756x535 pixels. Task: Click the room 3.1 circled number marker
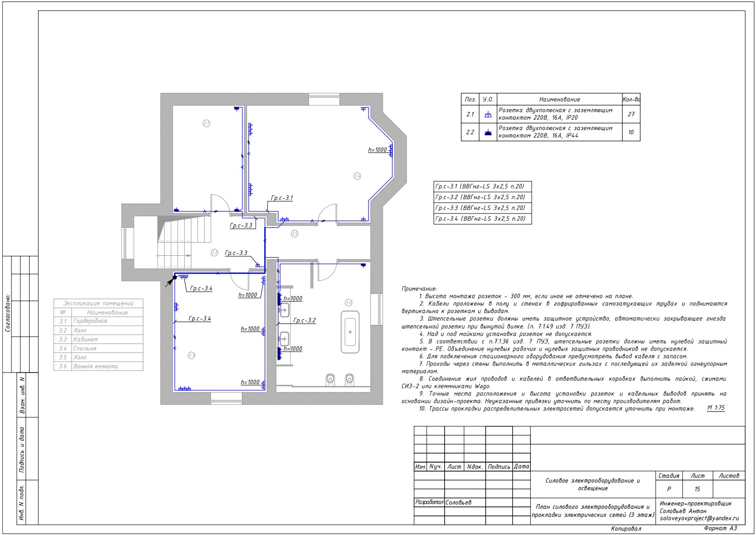(206, 123)
